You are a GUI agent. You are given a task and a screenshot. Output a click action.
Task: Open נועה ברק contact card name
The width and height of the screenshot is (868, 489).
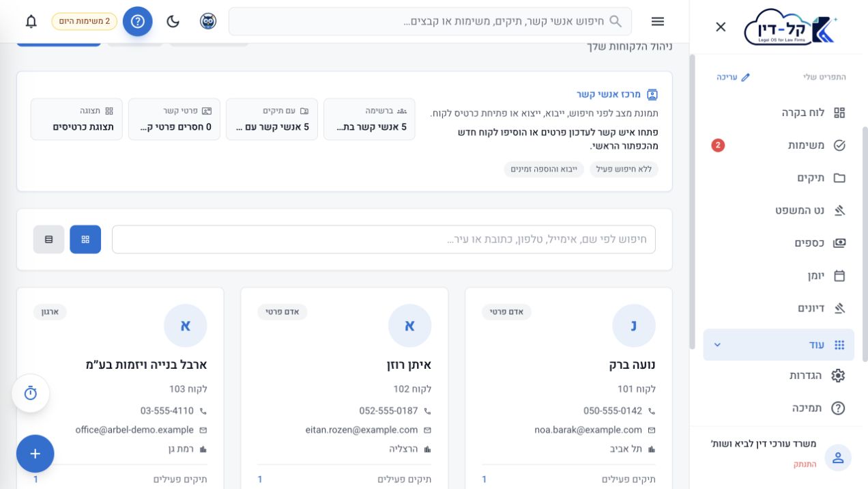point(632,365)
